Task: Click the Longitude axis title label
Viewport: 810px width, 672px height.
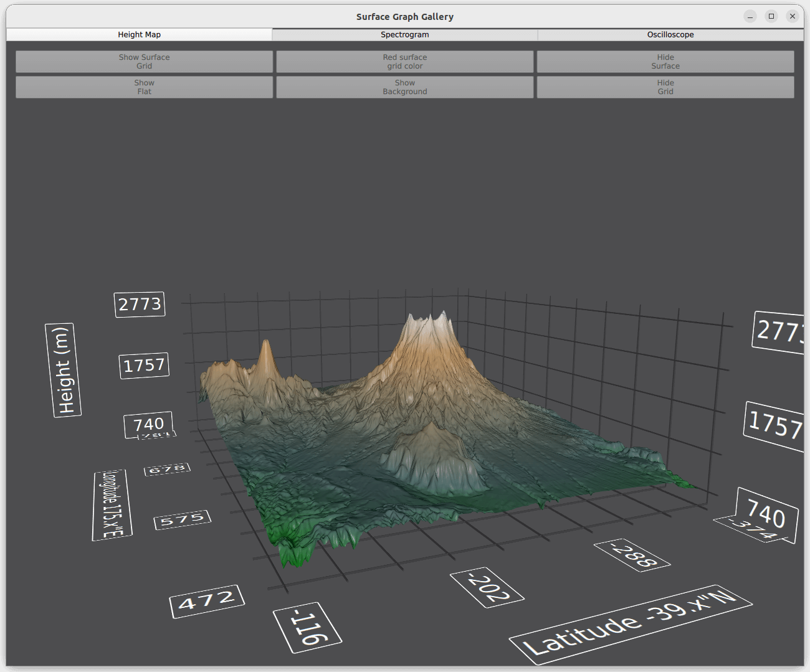Action: [112, 505]
